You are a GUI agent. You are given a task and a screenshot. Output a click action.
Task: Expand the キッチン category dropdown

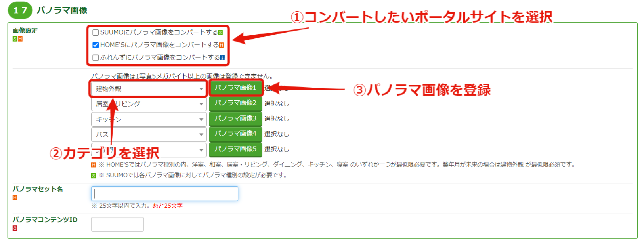(x=149, y=119)
